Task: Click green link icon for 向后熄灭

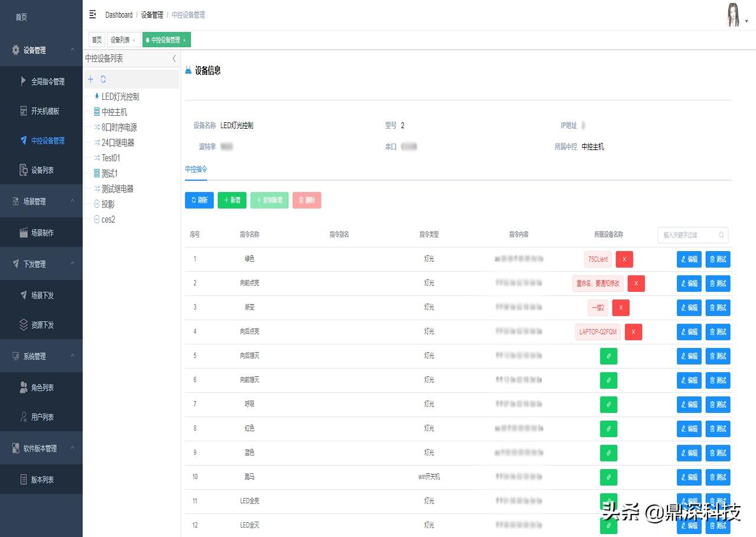Action: coord(608,356)
